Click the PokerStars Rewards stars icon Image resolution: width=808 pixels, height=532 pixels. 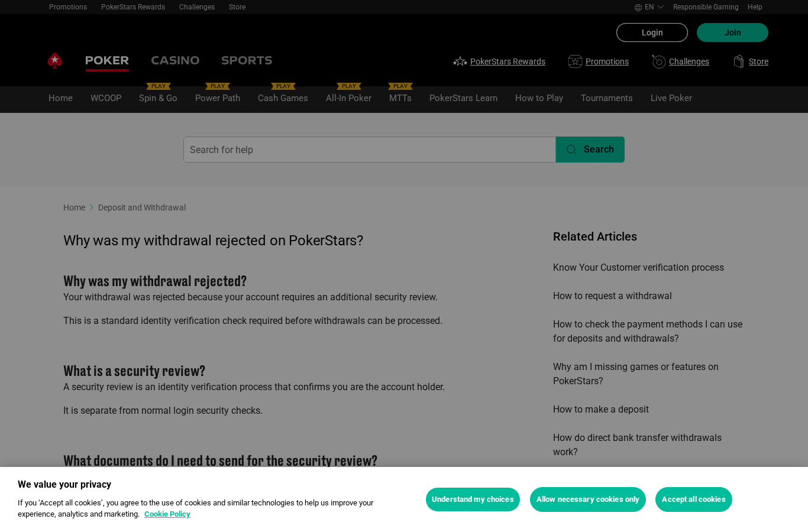tap(460, 61)
